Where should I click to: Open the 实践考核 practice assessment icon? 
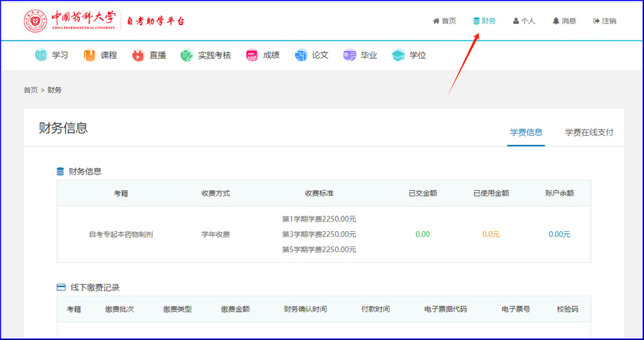pos(187,55)
